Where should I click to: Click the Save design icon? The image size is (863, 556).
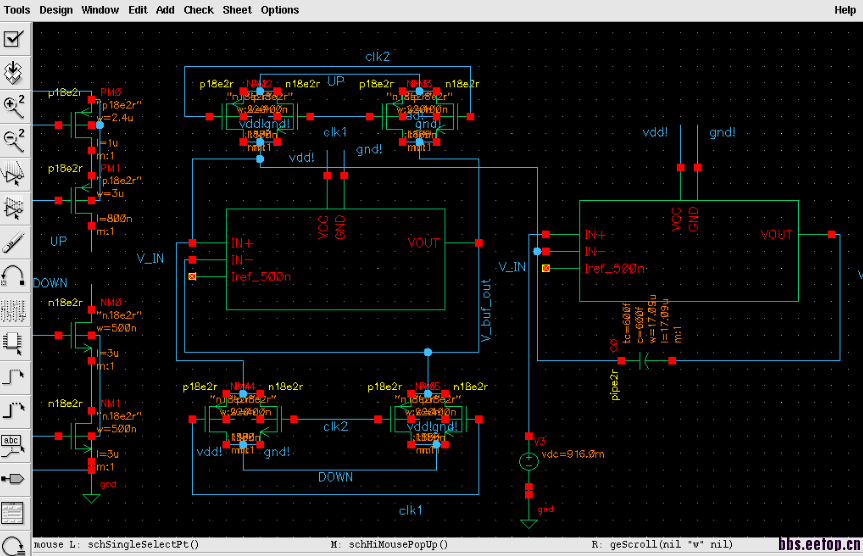point(14,73)
